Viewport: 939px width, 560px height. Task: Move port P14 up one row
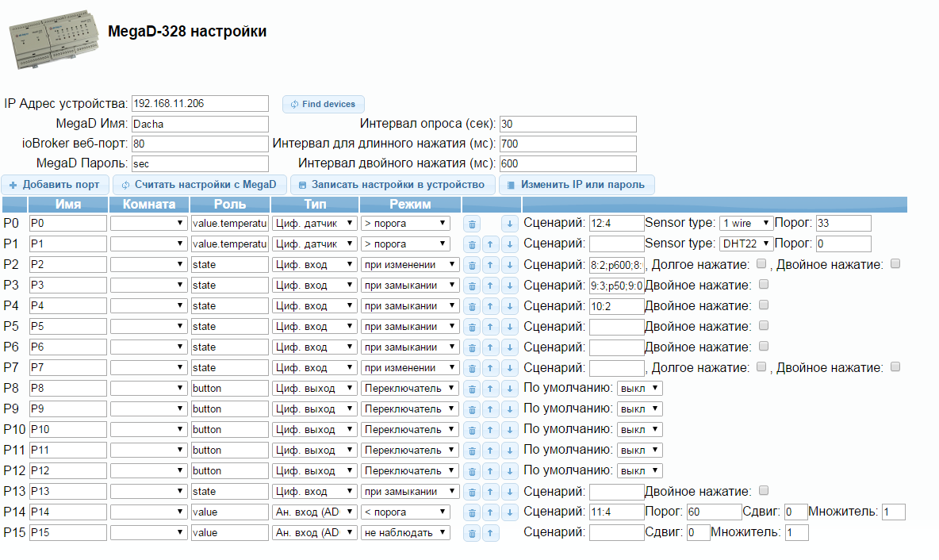point(490,512)
